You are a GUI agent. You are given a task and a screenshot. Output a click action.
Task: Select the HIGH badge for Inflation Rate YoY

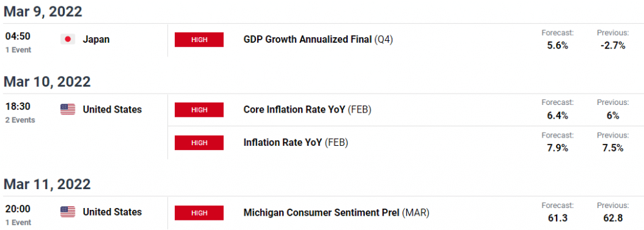pyautogui.click(x=199, y=143)
